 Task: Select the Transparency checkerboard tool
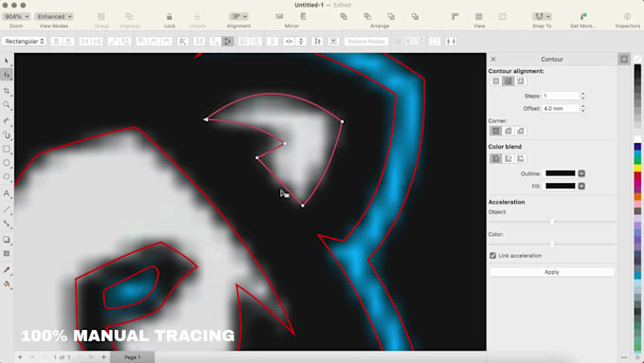[x=7, y=254]
